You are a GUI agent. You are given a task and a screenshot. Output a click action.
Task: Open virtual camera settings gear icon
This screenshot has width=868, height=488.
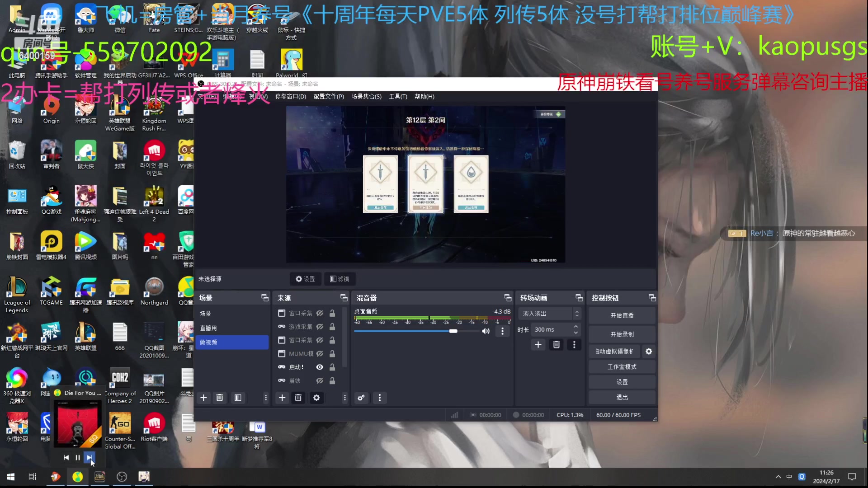649,351
